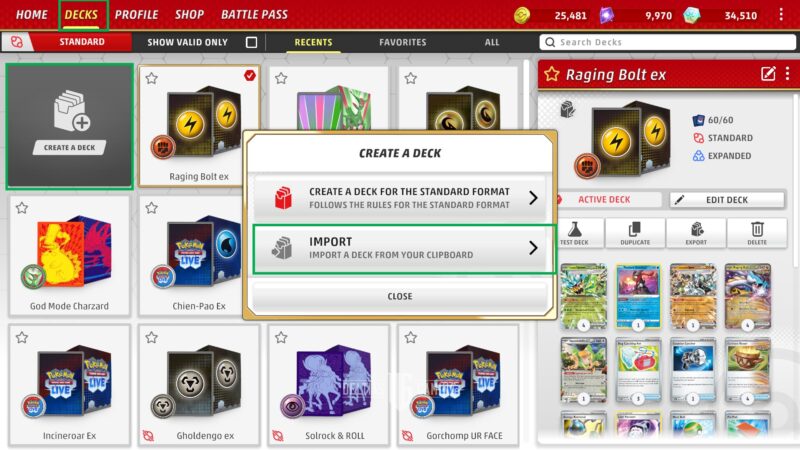Image resolution: width=800 pixels, height=450 pixels.
Task: Favorite the Incineroar Ex deck star
Action: pos(22,337)
